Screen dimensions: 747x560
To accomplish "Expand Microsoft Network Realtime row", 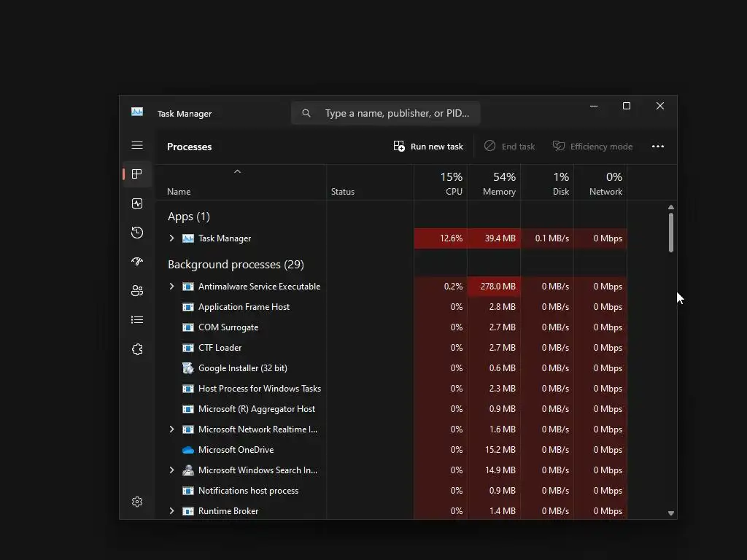I will point(171,429).
